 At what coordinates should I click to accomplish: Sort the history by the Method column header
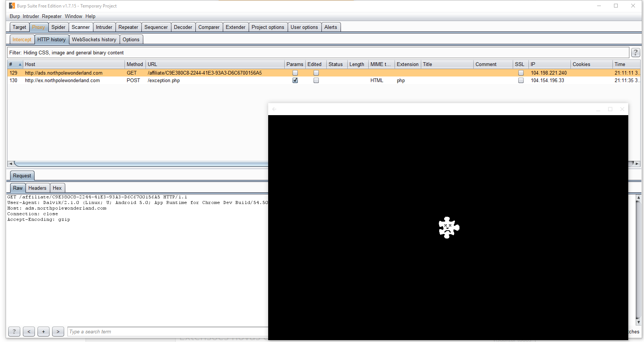[135, 64]
